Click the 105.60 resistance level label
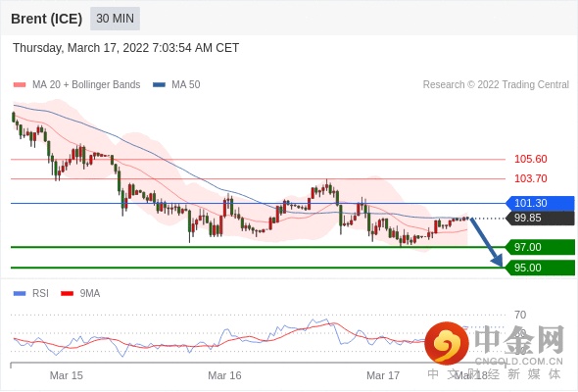Image resolution: width=578 pixels, height=392 pixels. coord(530,159)
